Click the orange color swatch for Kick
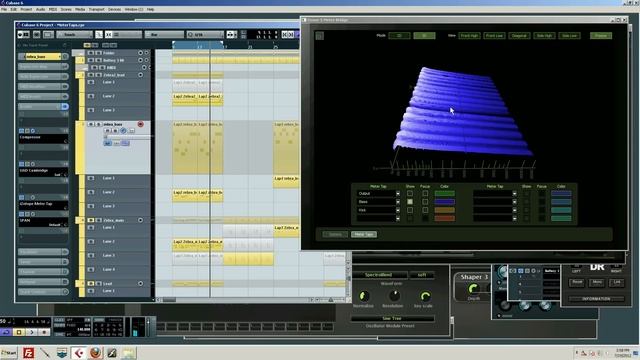The height and width of the screenshot is (360, 640). [x=444, y=210]
